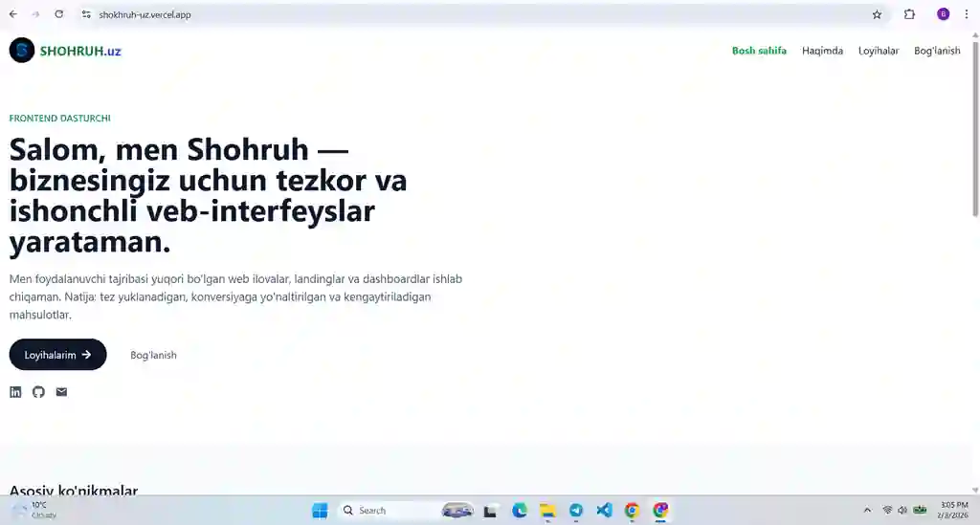
Task: Open the LinkedIn profile icon
Action: 15,392
